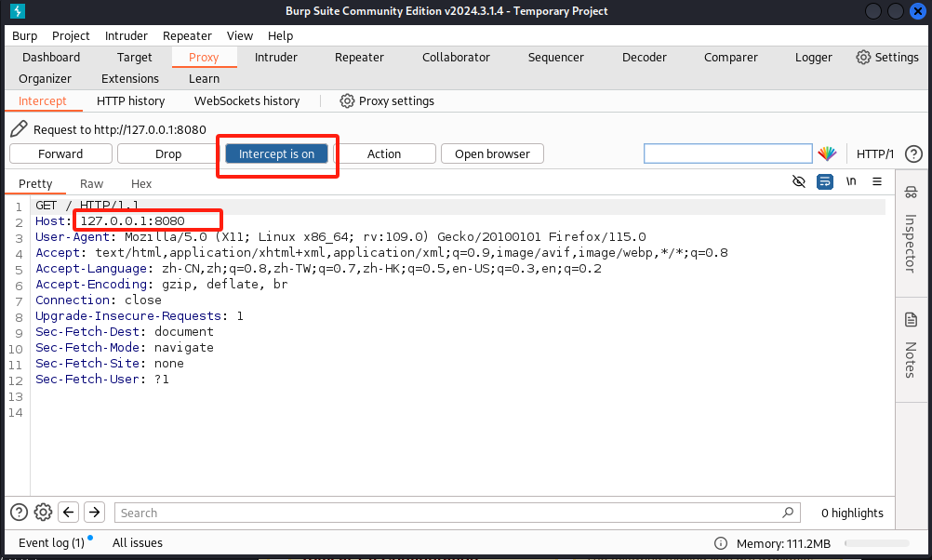The image size is (932, 560).
Task: Go to next search match arrow
Action: 95,512
